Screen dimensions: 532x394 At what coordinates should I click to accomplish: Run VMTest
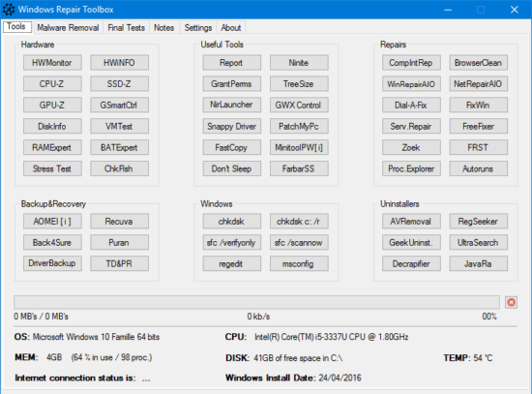point(119,127)
